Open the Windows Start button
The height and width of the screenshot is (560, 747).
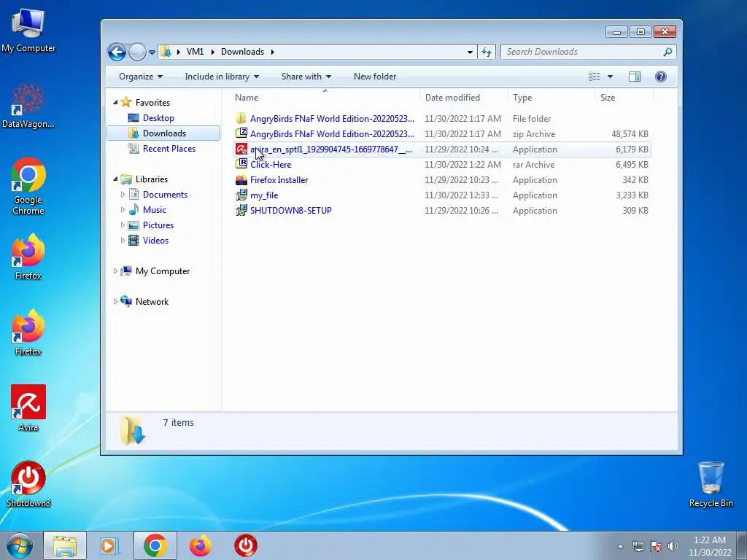pos(19,545)
